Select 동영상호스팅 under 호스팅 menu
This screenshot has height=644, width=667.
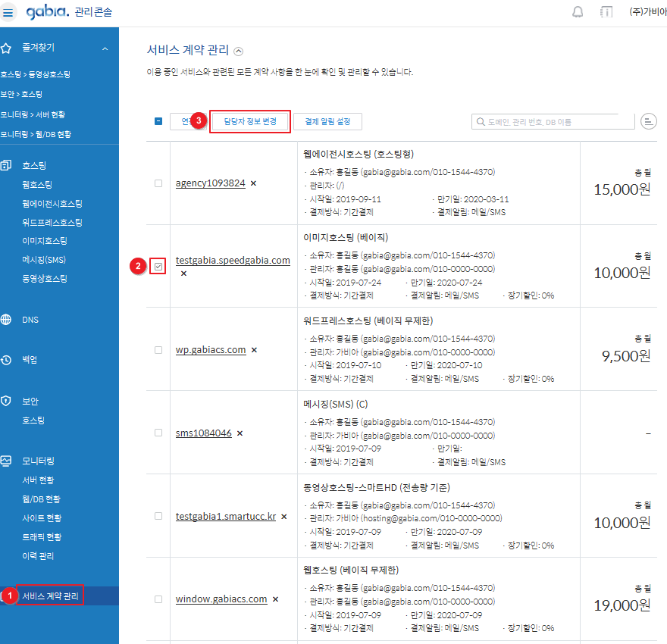click(45, 278)
